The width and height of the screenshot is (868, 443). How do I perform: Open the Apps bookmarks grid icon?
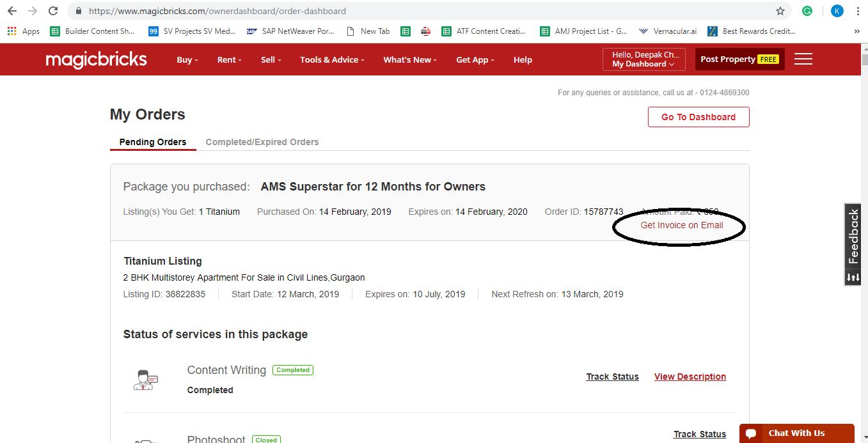pyautogui.click(x=12, y=31)
